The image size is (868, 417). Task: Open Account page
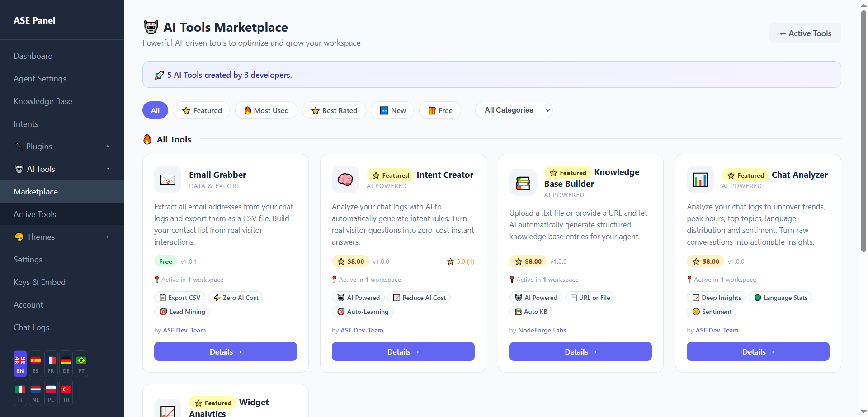62,305
